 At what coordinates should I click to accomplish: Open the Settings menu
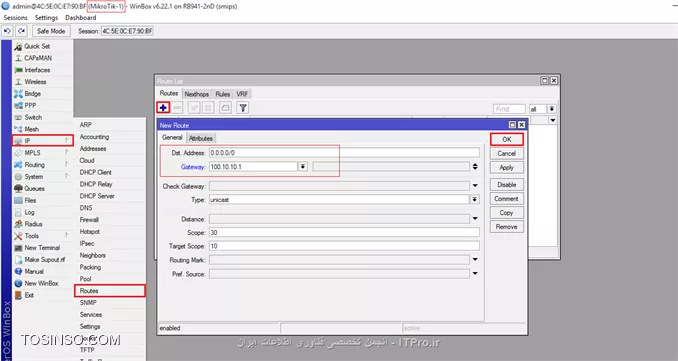tap(46, 18)
